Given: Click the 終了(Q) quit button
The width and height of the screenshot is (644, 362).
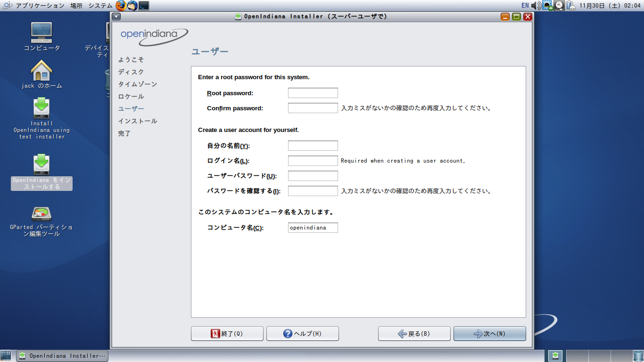Looking at the screenshot, I should coord(227,334).
